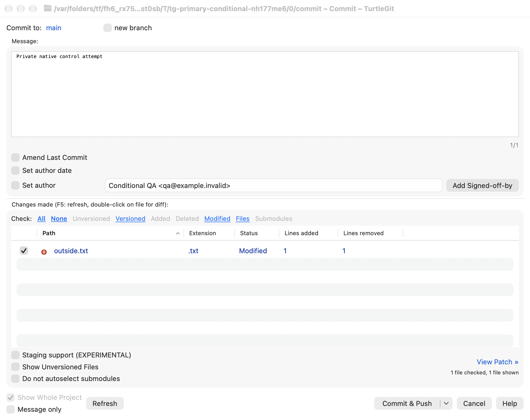Screen dimensions: 530x420
Task: Click the folder icon in the title bar
Action: coord(48,8)
